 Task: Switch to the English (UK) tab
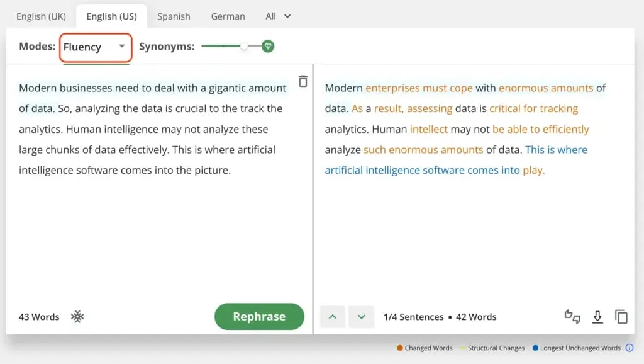[41, 16]
